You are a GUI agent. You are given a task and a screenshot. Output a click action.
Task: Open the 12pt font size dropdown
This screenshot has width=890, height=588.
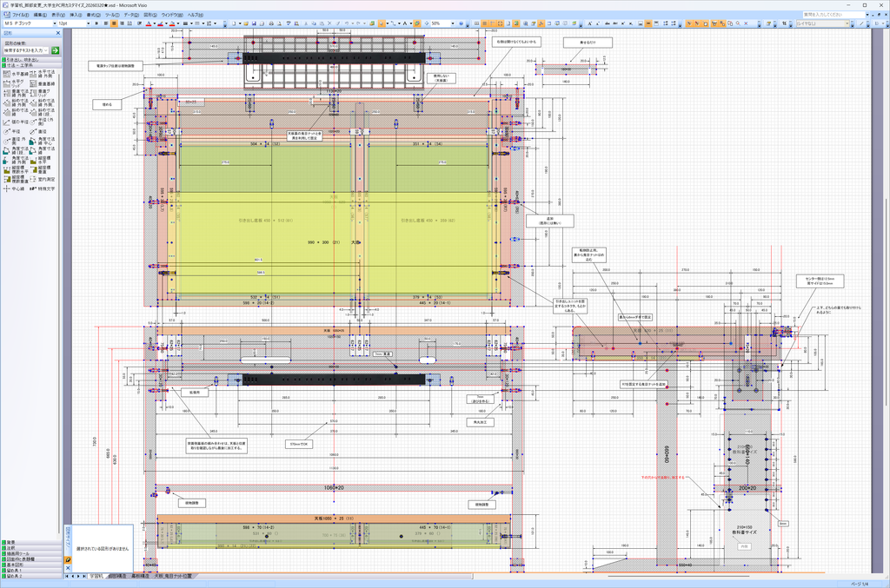click(89, 23)
